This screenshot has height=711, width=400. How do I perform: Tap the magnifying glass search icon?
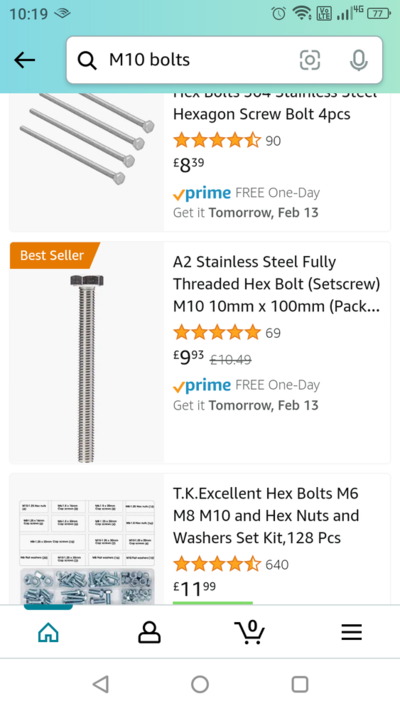(x=87, y=60)
